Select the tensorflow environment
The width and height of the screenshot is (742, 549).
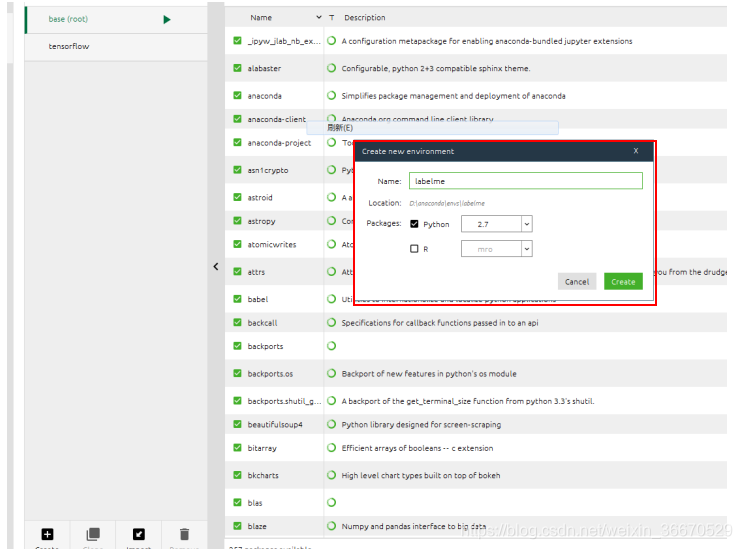pyautogui.click(x=116, y=46)
